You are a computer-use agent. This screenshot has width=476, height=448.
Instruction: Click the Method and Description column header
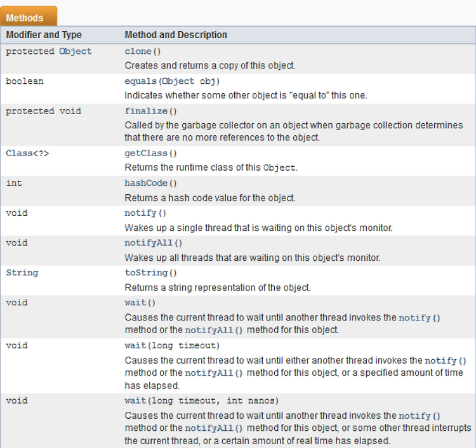pyautogui.click(x=176, y=35)
